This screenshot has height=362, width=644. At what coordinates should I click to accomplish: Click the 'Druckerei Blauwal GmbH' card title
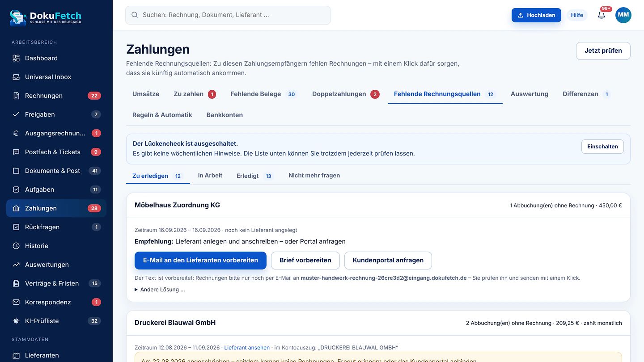[x=175, y=323]
